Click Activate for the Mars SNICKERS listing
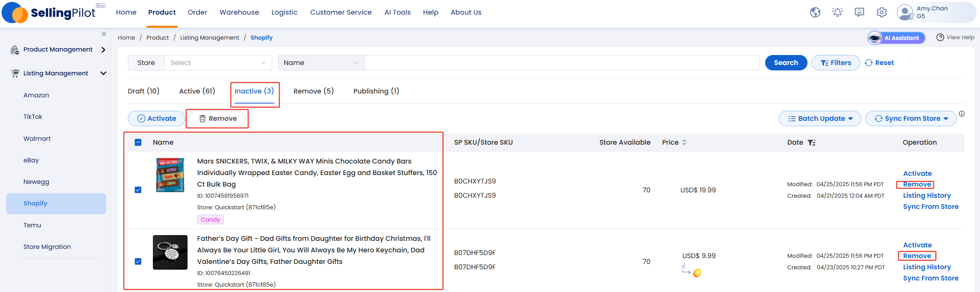980x292 pixels. tap(917, 174)
